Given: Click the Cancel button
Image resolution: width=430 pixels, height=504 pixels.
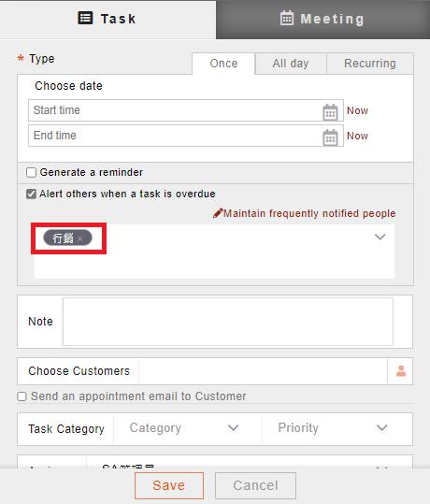Looking at the screenshot, I should click(x=255, y=485).
